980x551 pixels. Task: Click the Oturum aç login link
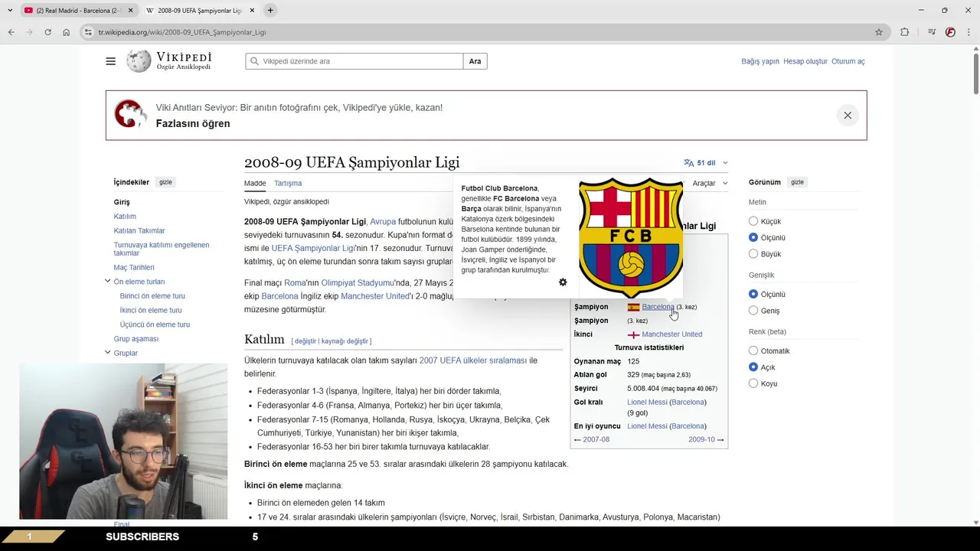(848, 61)
